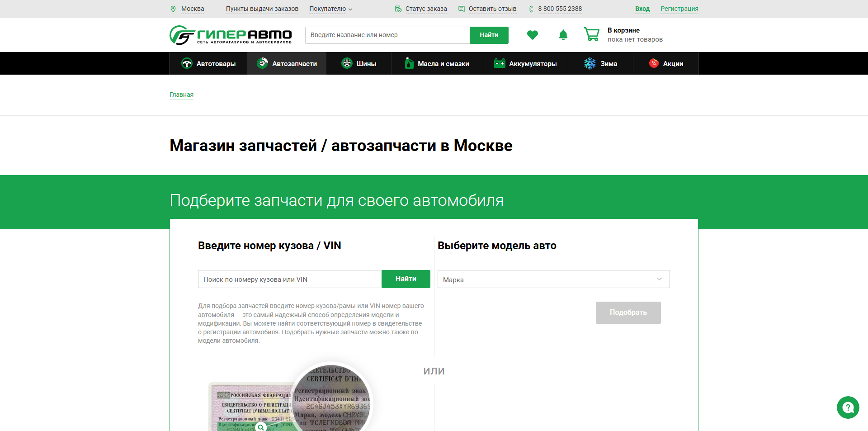Click the notifications bell icon

pos(563,35)
